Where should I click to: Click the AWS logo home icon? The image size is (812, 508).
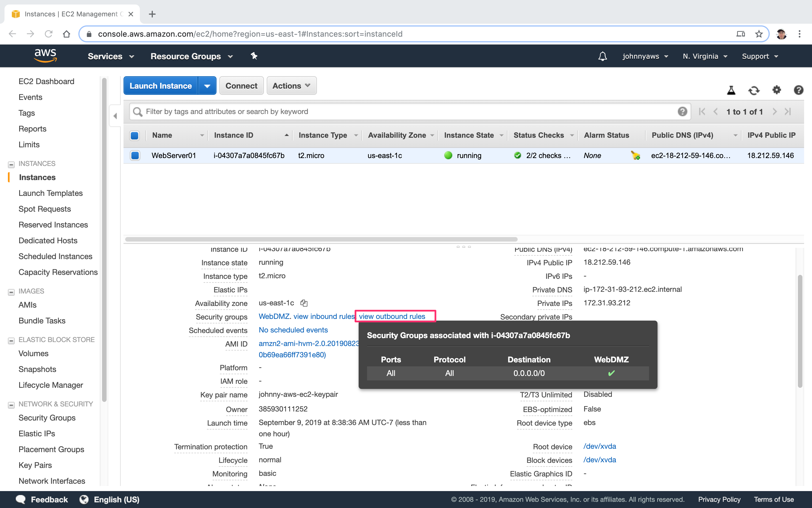[45, 56]
